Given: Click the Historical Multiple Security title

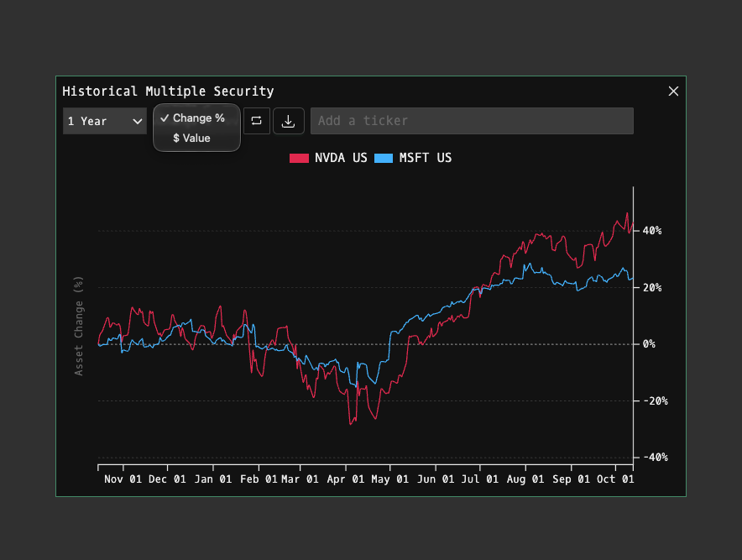Looking at the screenshot, I should pyautogui.click(x=168, y=91).
